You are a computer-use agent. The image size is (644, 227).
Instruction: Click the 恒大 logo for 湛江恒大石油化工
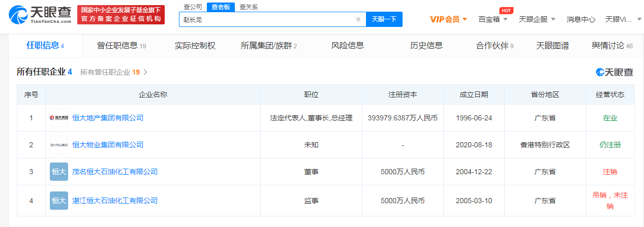pyautogui.click(x=59, y=201)
